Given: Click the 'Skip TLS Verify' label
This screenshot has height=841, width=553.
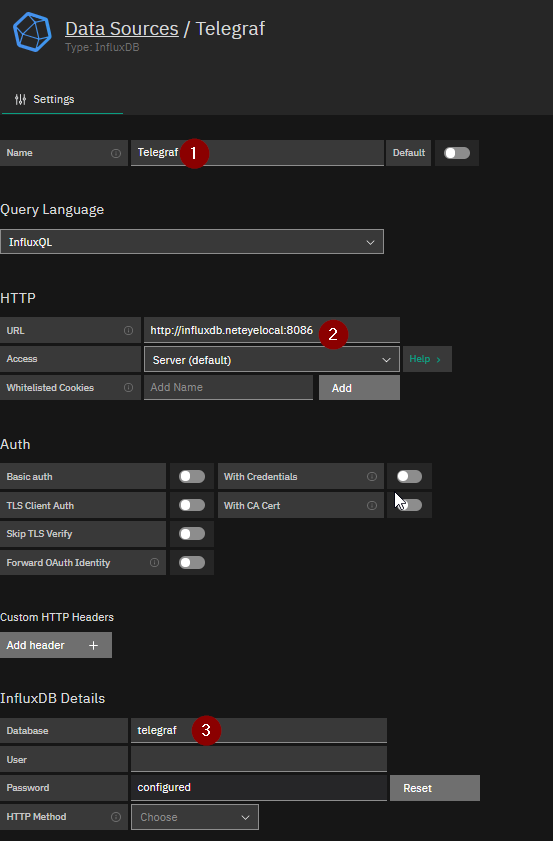Looking at the screenshot, I should tap(39, 534).
